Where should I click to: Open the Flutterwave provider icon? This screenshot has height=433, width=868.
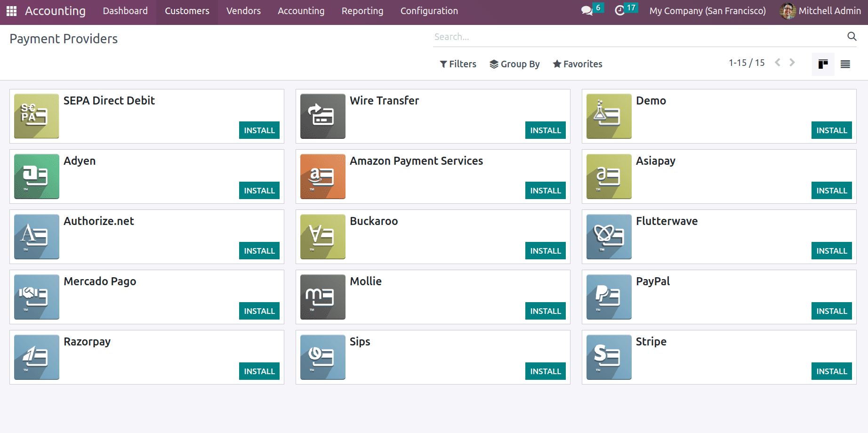[x=609, y=237]
